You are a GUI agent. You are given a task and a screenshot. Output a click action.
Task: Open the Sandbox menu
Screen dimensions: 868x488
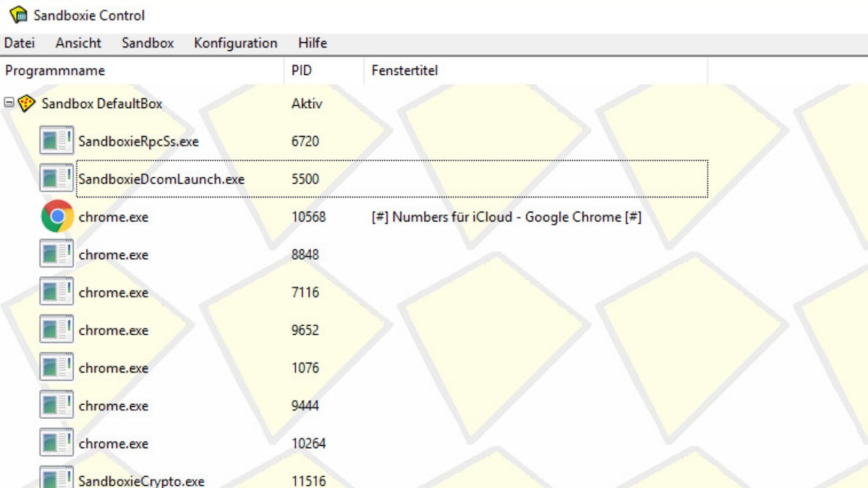pyautogui.click(x=148, y=44)
